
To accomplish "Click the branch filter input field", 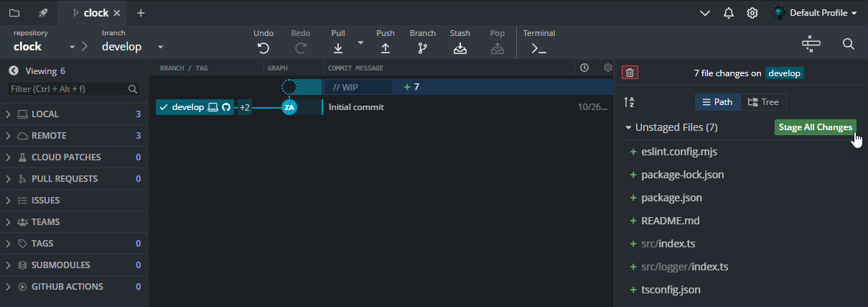I will click(67, 89).
